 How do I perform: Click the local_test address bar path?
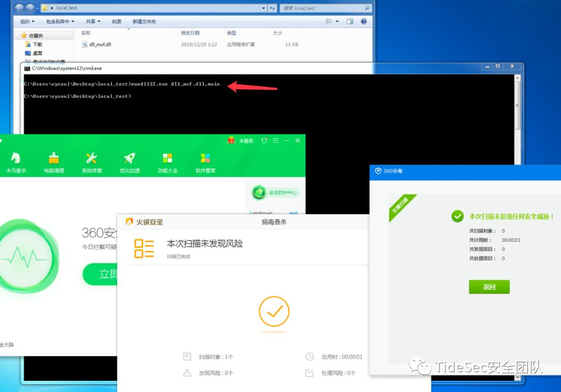(x=66, y=8)
